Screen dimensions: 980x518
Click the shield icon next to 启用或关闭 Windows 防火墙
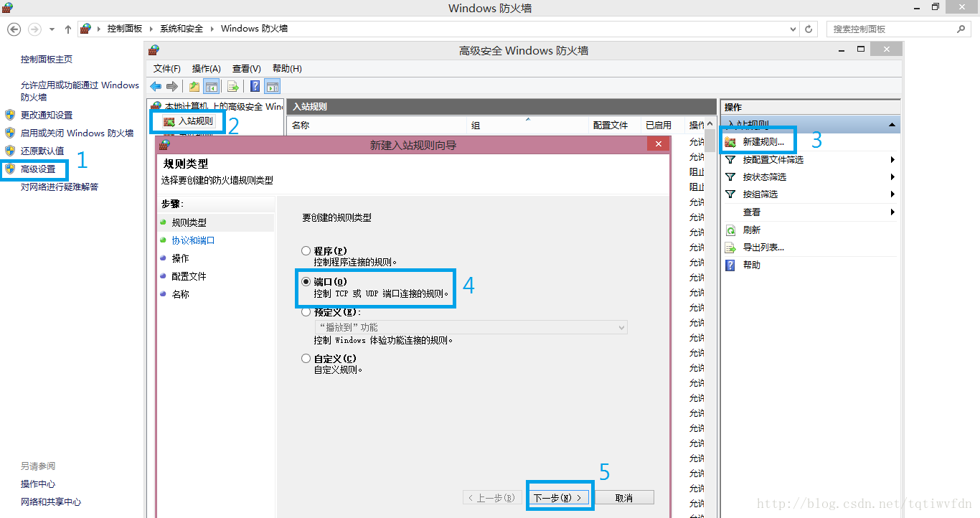pos(10,133)
